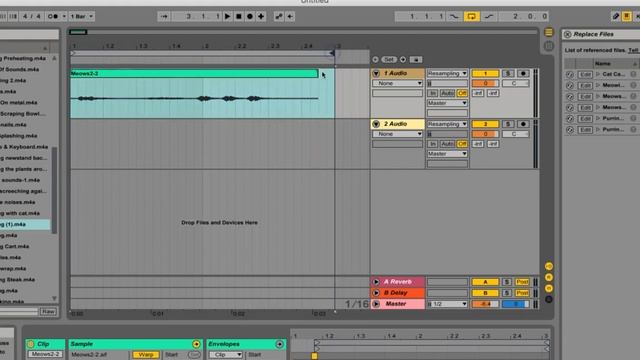The height and width of the screenshot is (360, 640).
Task: Arm the 2 Audio track for recording
Action: click(523, 124)
